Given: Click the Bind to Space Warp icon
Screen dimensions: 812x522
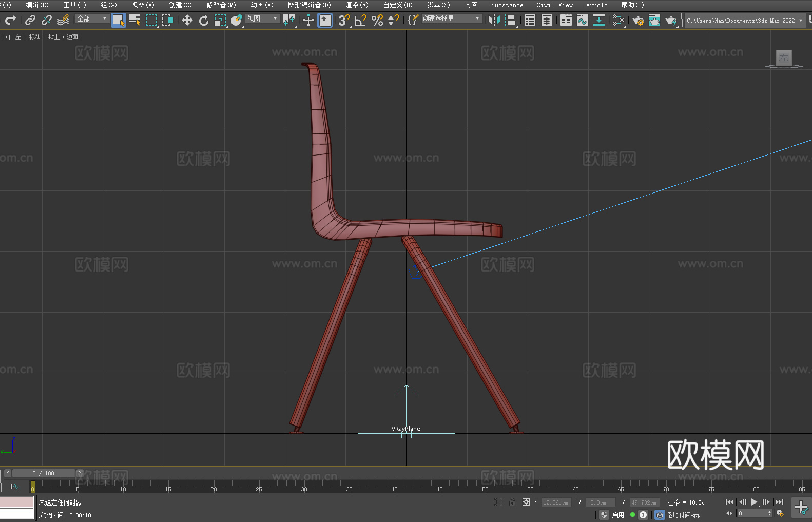Looking at the screenshot, I should tap(63, 20).
